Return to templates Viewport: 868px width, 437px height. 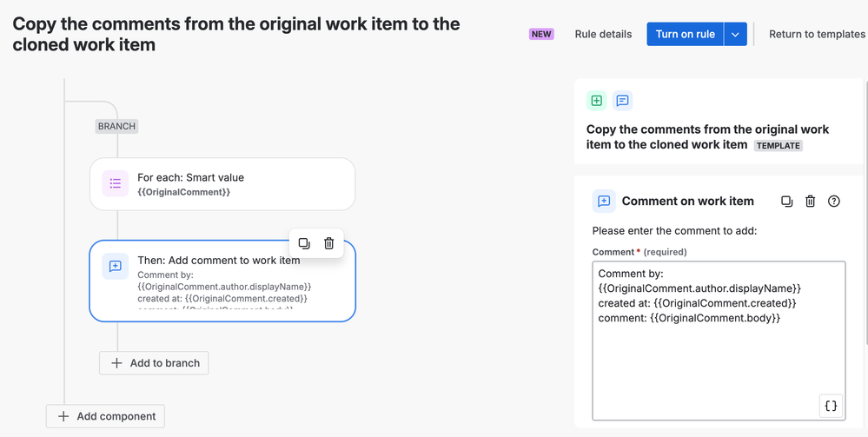[817, 35]
